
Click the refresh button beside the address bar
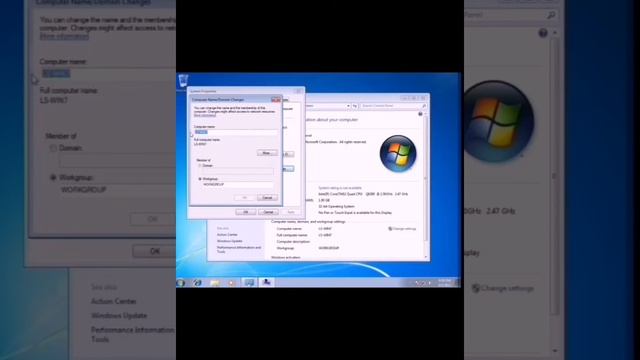355,106
